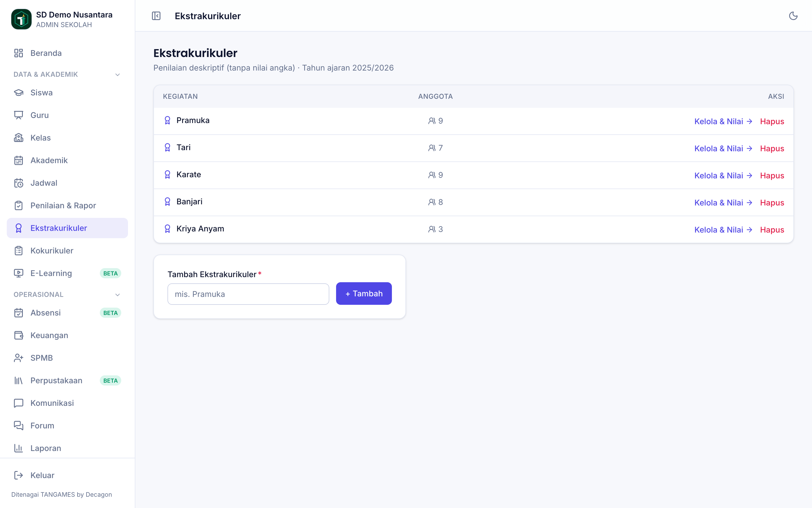The height and width of the screenshot is (508, 812).
Task: Click the KEGIATAN column header
Action: 180,97
